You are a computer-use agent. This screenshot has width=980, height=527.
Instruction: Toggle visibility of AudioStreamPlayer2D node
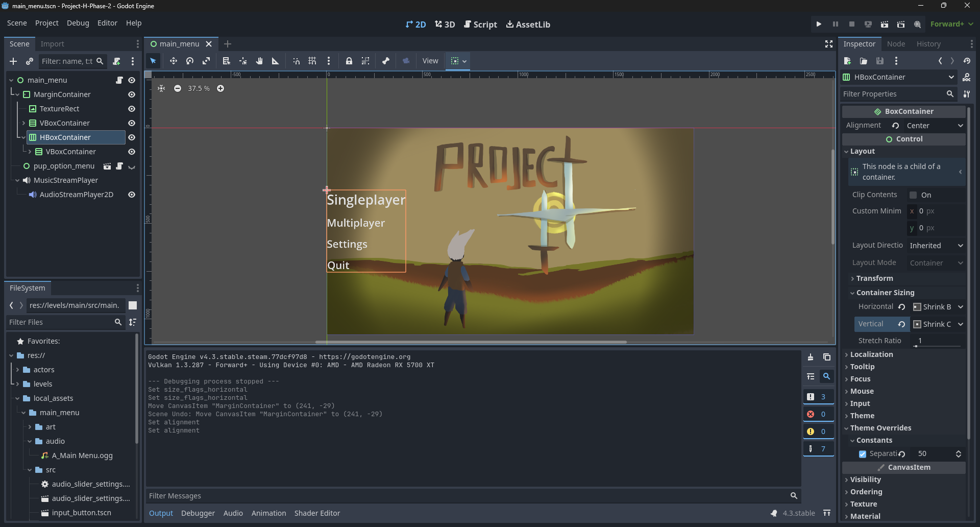pos(132,195)
